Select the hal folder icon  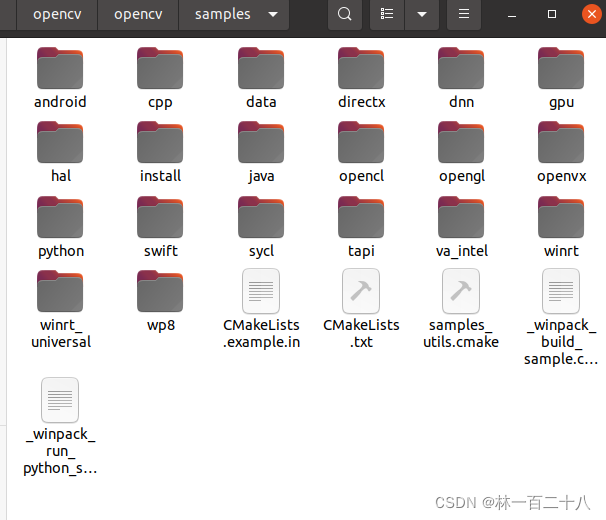point(60,142)
